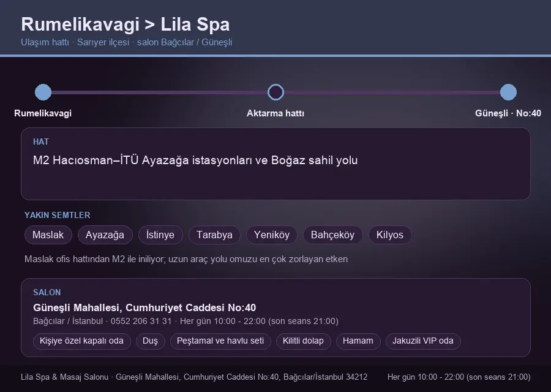The width and height of the screenshot is (551, 392).
Task: Click the 'Peştamal ve havlu seti' amenity tag
Action: tap(220, 341)
